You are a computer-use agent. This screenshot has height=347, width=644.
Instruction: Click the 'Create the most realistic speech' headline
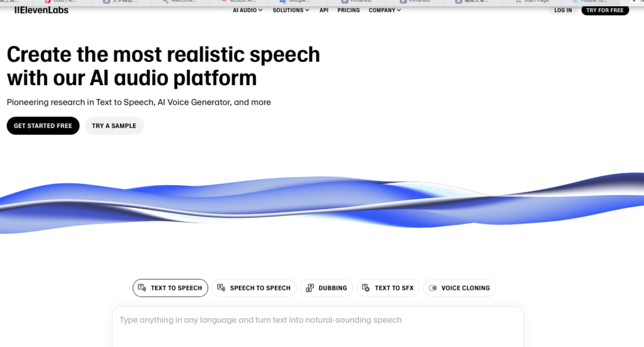tap(164, 66)
